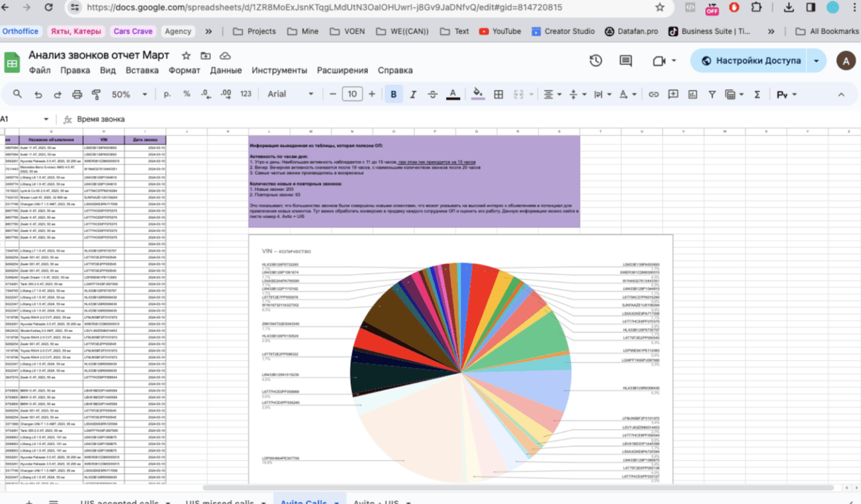The height and width of the screenshot is (504, 861).
Task: Open the comments history panel
Action: (x=626, y=60)
